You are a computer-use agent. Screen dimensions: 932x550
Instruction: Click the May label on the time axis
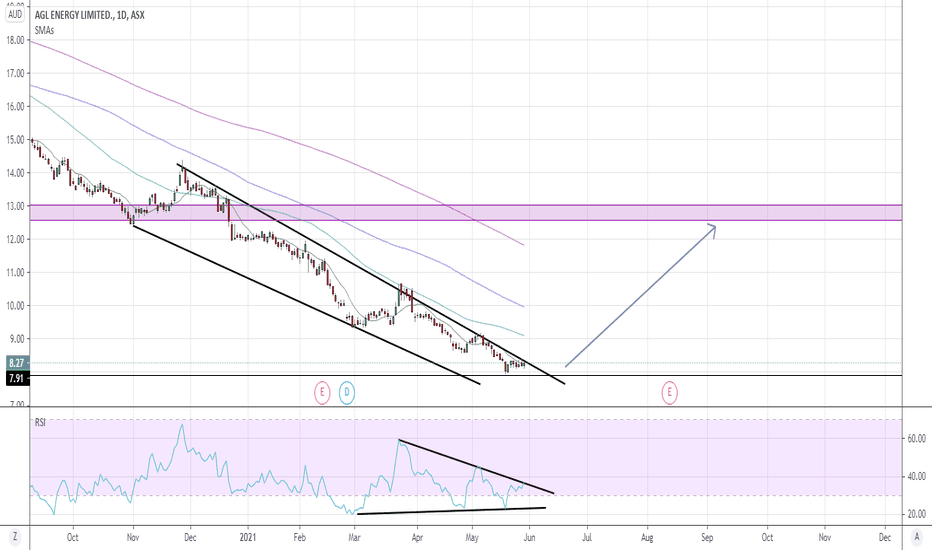[x=472, y=538]
